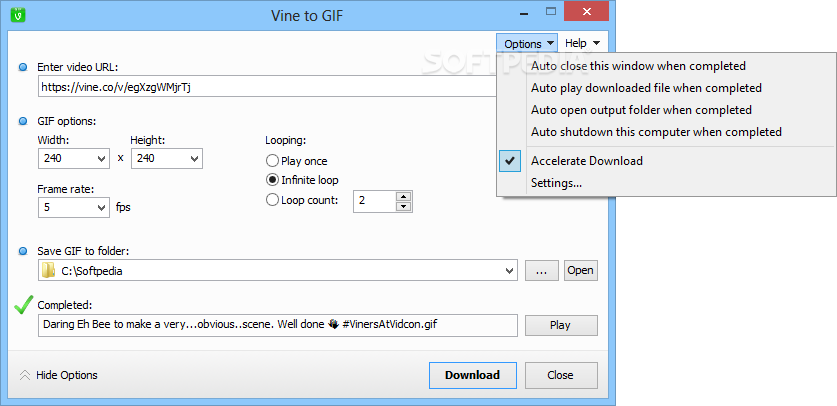Click the yellow folder icon beside C:\Softpedia

[49, 270]
